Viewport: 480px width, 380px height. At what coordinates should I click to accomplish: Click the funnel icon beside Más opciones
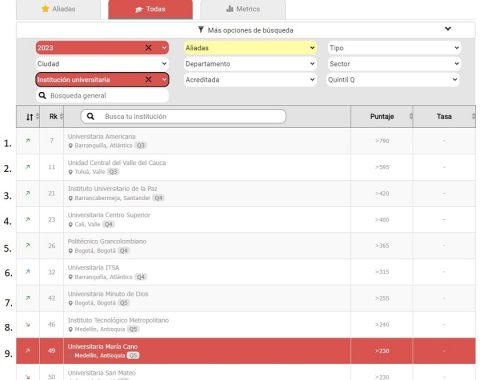[x=201, y=30]
